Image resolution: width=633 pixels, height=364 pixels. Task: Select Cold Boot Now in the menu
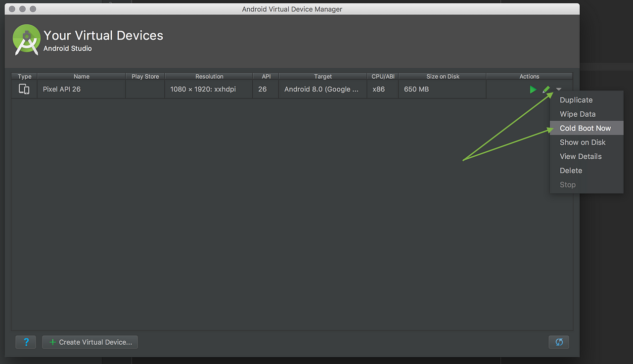pyautogui.click(x=587, y=128)
